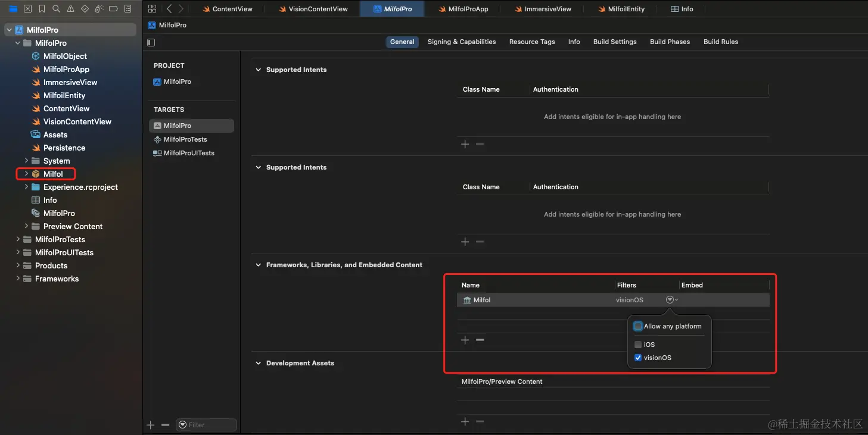Image resolution: width=868 pixels, height=435 pixels.
Task: Go forward in editor history
Action: 181,9
